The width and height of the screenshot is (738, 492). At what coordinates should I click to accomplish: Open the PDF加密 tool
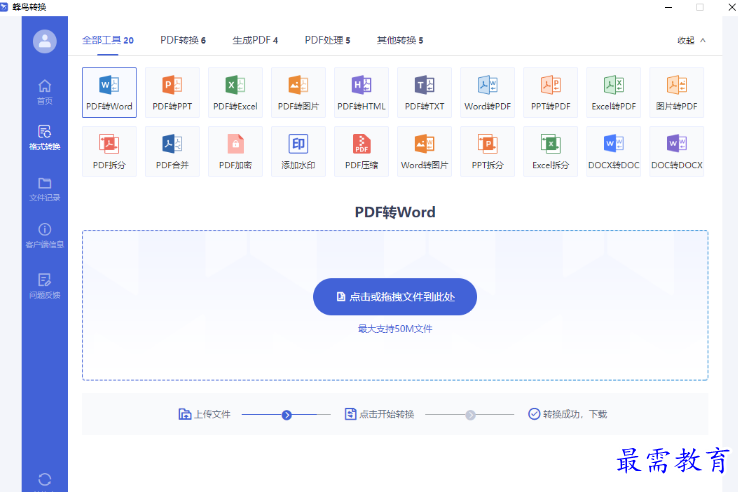point(235,151)
